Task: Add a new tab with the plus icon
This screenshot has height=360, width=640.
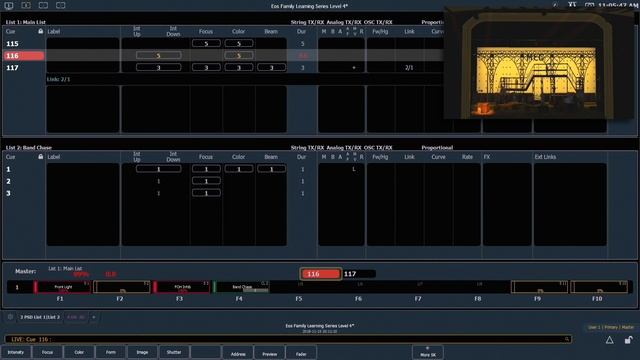Action: pos(93,317)
